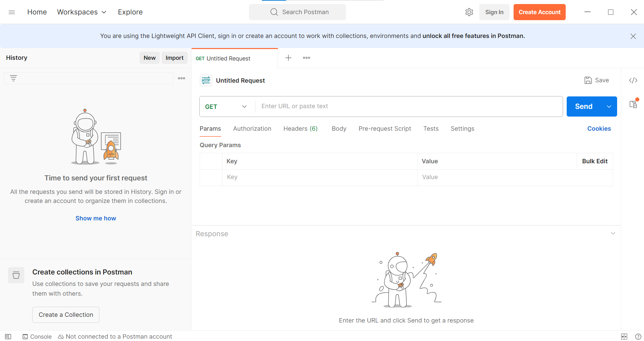Add a new request tab

point(288,58)
